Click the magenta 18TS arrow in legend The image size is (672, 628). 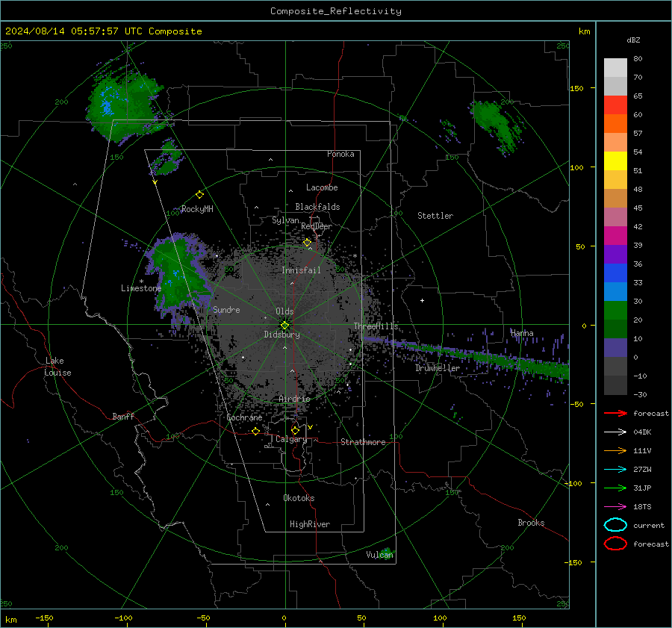tap(615, 507)
